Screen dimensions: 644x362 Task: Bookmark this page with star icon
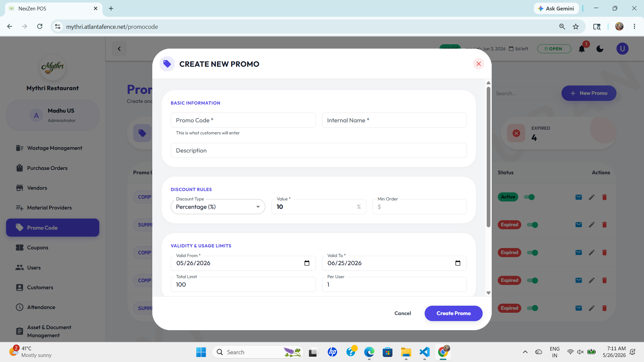point(576,26)
